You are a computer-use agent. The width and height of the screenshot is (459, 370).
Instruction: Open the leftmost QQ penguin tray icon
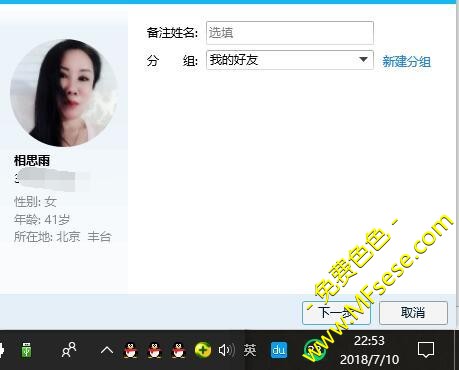pos(131,350)
